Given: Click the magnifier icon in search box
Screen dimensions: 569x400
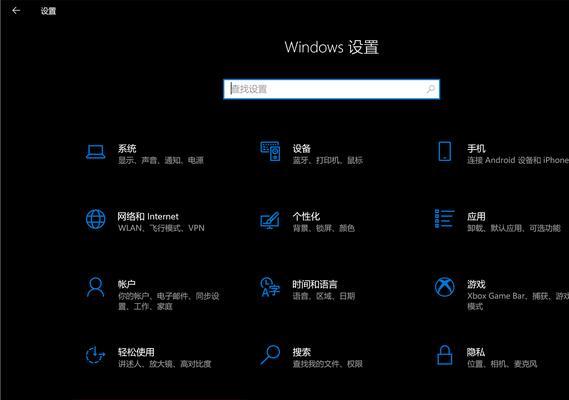Looking at the screenshot, I should coord(431,89).
